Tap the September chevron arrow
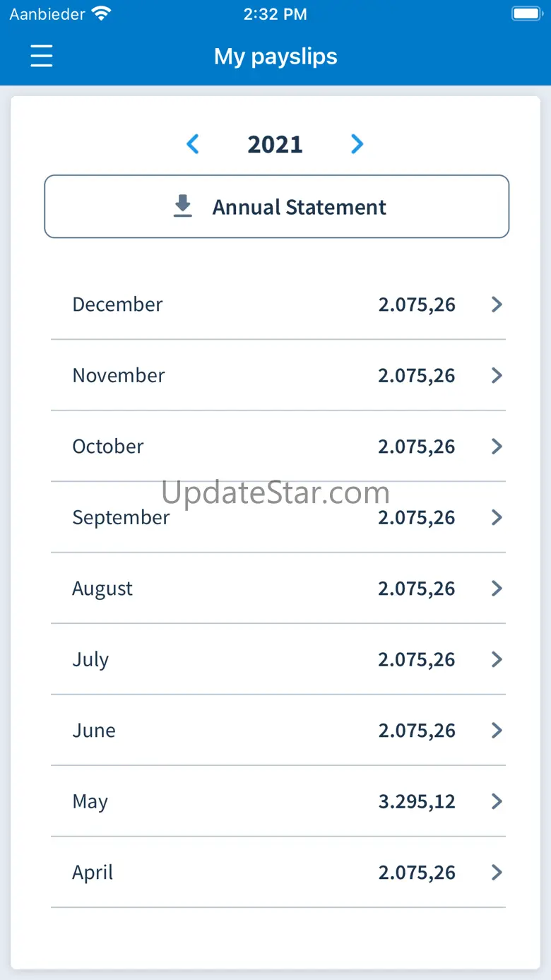This screenshot has width=551, height=980. [x=497, y=517]
